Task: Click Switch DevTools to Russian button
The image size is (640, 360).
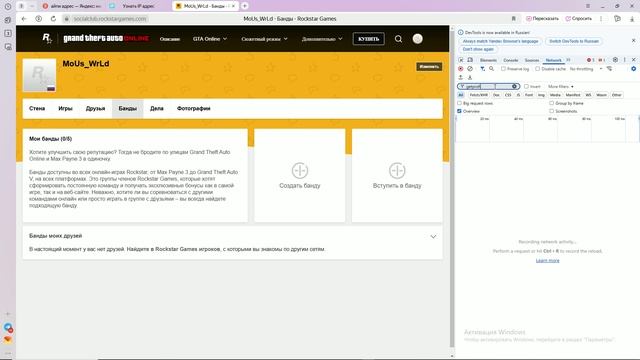Action: point(574,41)
